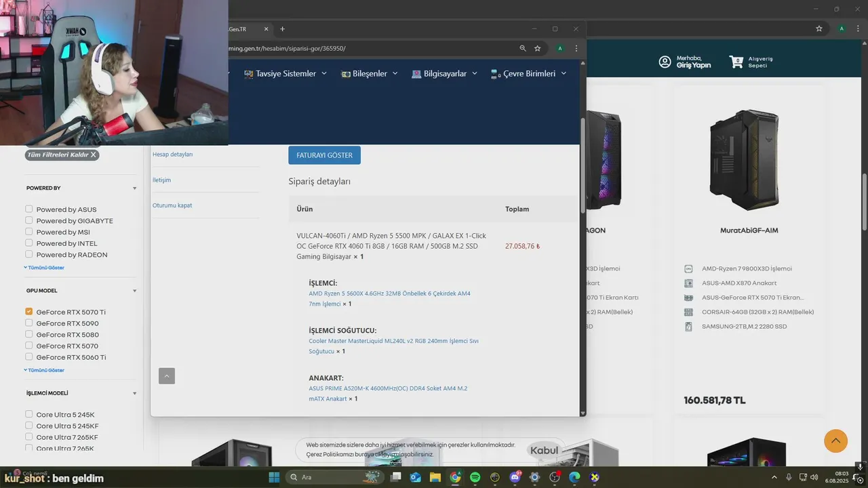Viewport: 868px width, 488px height.
Task: Collapse the İŞLEMCİ MODELİ filter section
Action: 134,393
